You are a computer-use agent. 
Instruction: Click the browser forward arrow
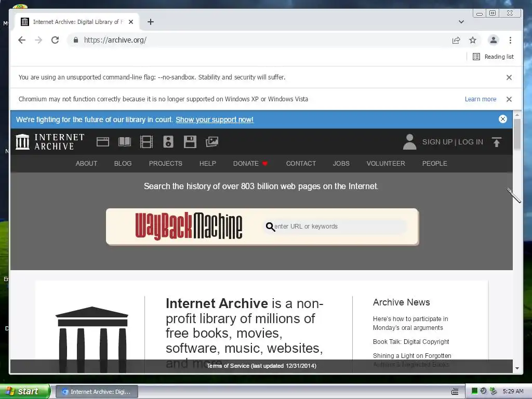(38, 40)
